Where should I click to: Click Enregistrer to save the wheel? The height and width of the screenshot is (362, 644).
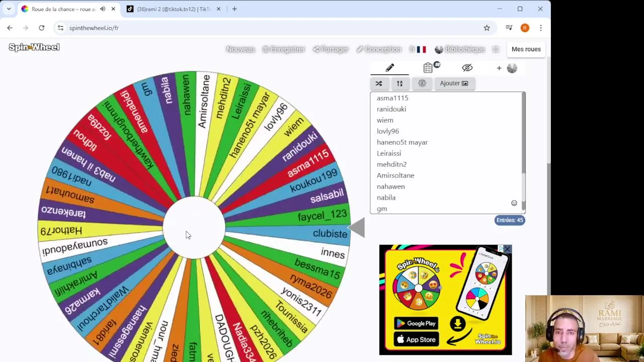tap(284, 49)
